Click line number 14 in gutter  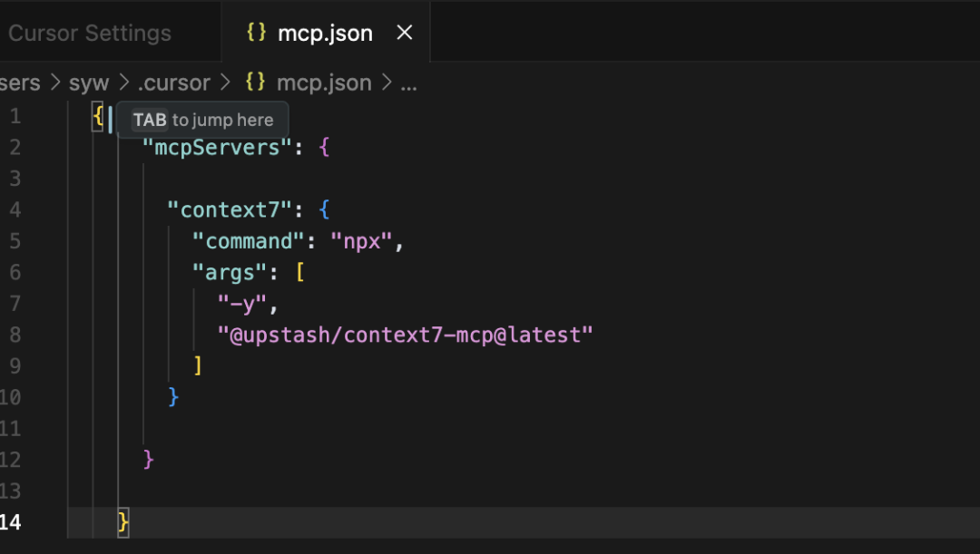pyautogui.click(x=10, y=522)
